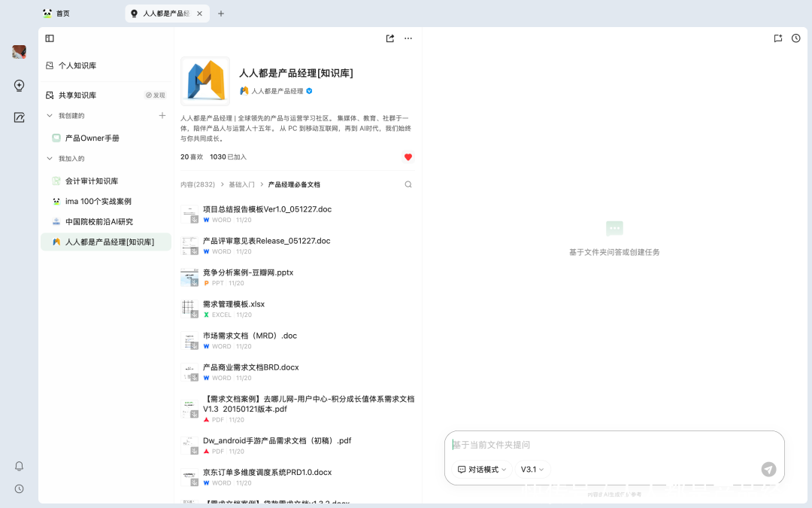Click the new conversation icon top right

[x=778, y=38]
